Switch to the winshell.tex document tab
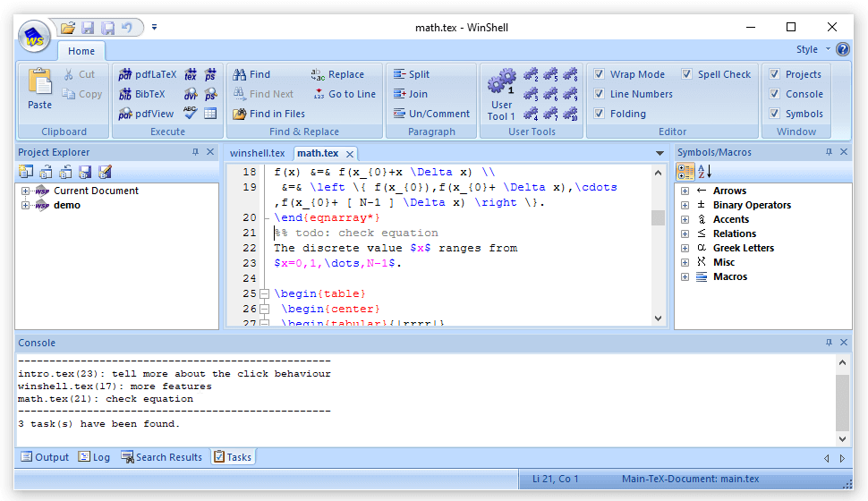The width and height of the screenshot is (868, 501). click(x=257, y=153)
